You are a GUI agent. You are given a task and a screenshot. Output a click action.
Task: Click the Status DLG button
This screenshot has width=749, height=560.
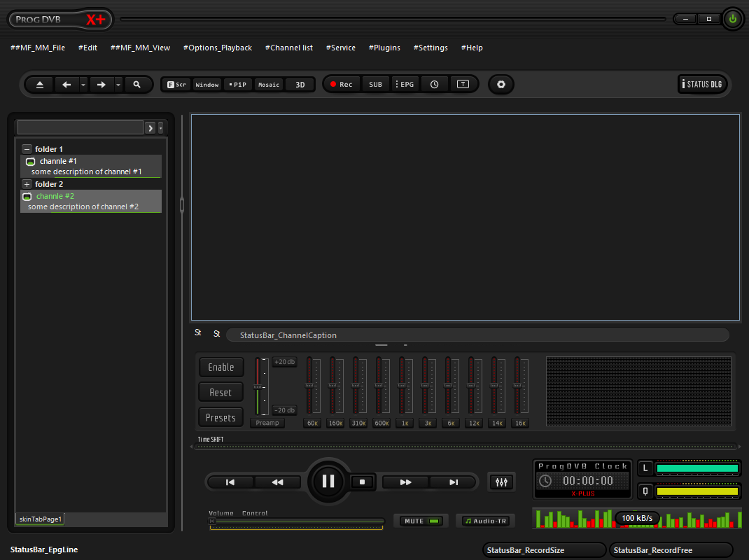point(703,85)
